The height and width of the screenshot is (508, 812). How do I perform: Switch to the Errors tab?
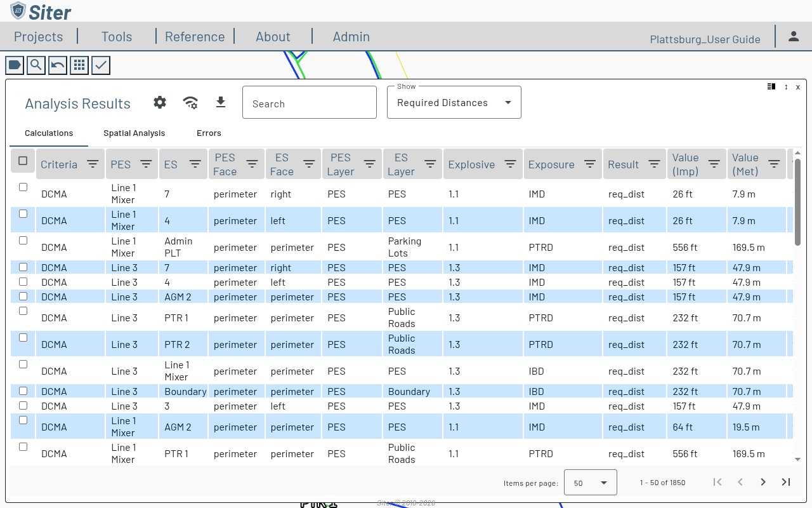click(209, 133)
